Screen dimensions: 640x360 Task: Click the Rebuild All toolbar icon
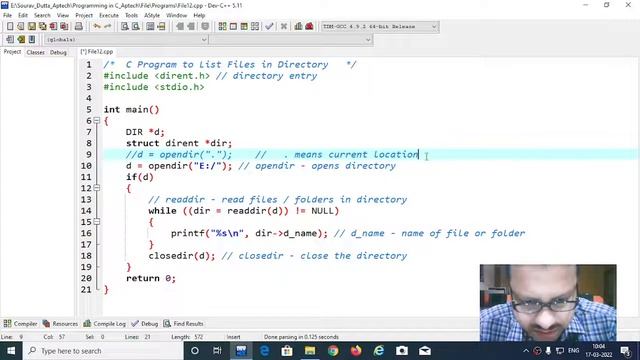(255, 27)
